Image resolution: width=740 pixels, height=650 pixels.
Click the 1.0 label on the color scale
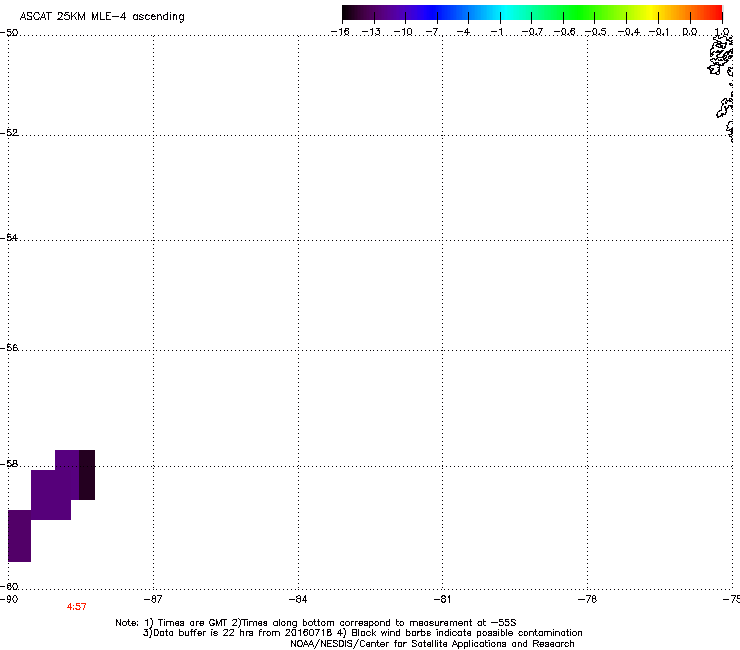point(722,32)
